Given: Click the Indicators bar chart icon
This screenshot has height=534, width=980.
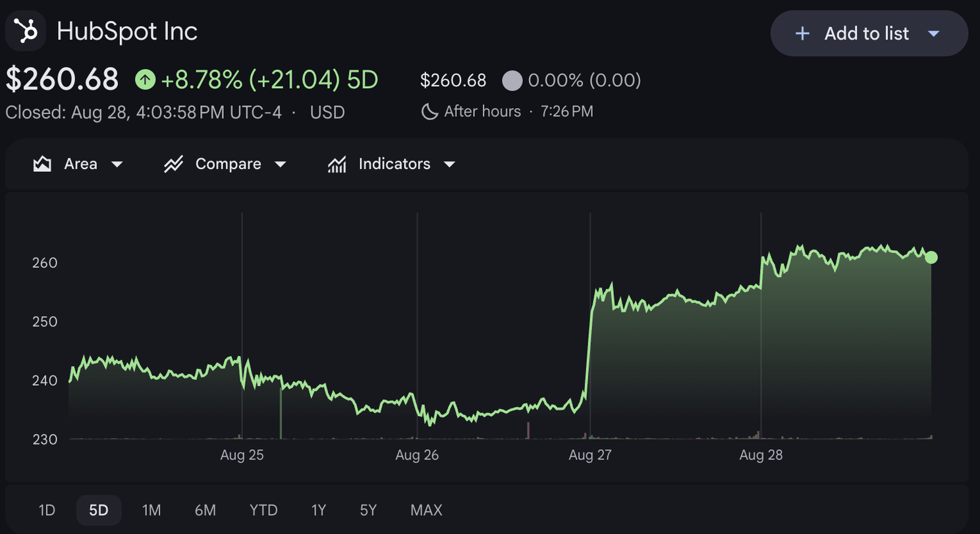Looking at the screenshot, I should point(337,164).
